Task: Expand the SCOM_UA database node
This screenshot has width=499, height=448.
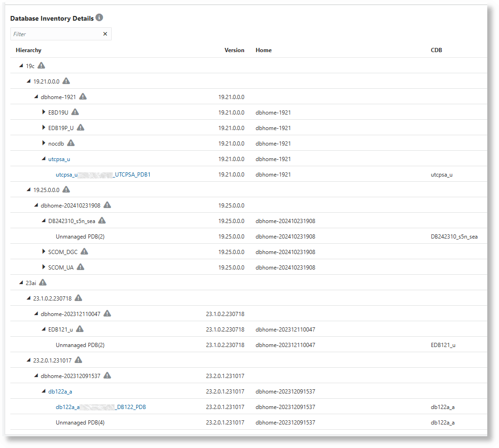Action: click(x=44, y=267)
